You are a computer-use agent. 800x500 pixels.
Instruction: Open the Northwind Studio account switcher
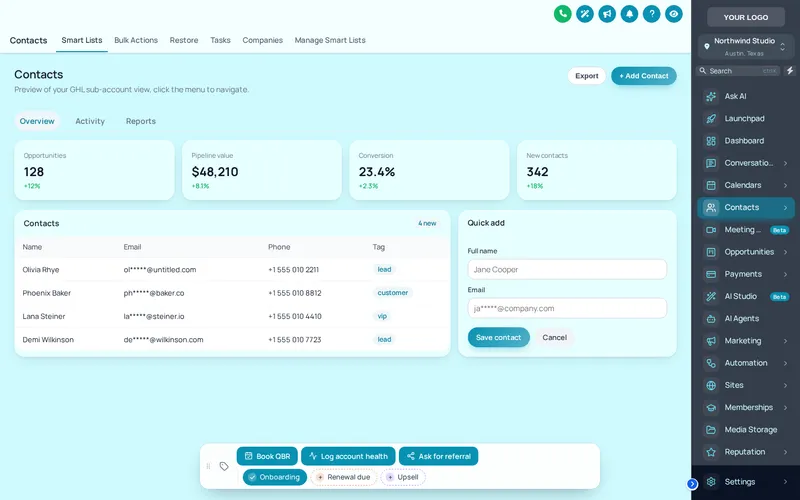pyautogui.click(x=746, y=47)
